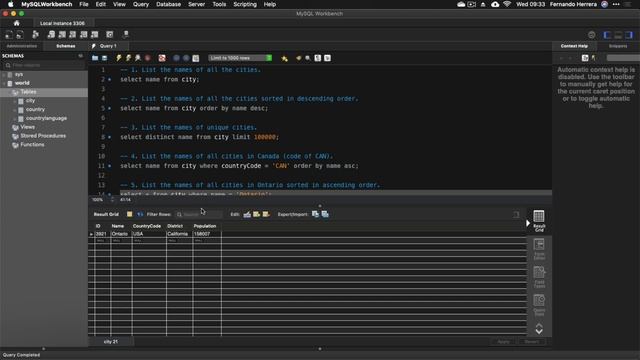Click edit current row icon
The image size is (640, 360).
[247, 214]
